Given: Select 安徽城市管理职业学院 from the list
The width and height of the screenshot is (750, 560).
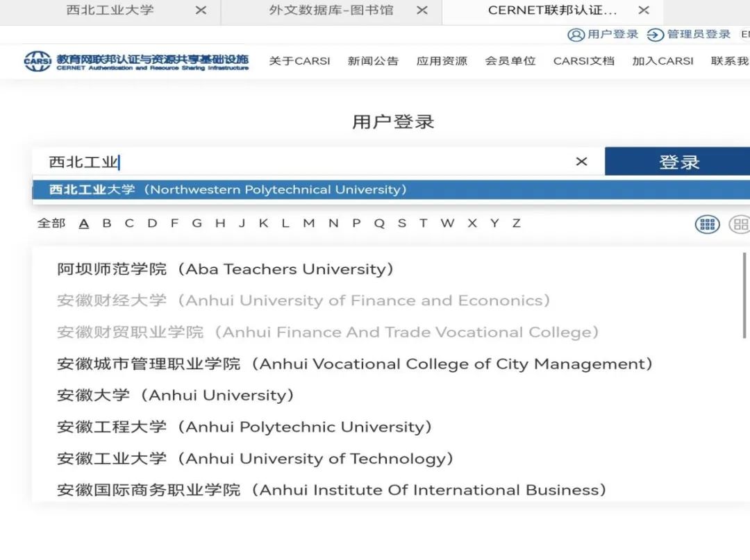Looking at the screenshot, I should coord(354,364).
